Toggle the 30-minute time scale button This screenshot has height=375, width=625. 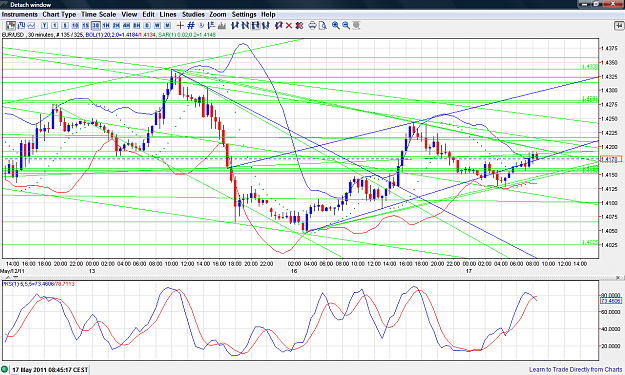(96, 26)
